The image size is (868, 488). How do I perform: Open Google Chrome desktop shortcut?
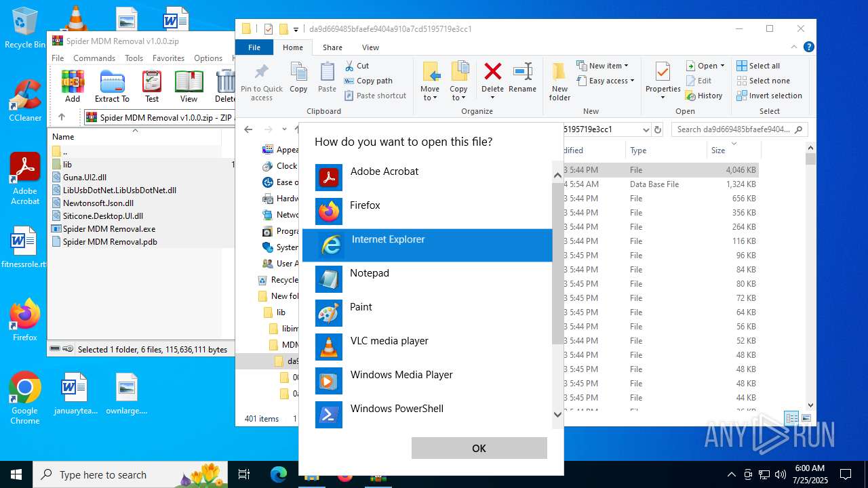(25, 398)
